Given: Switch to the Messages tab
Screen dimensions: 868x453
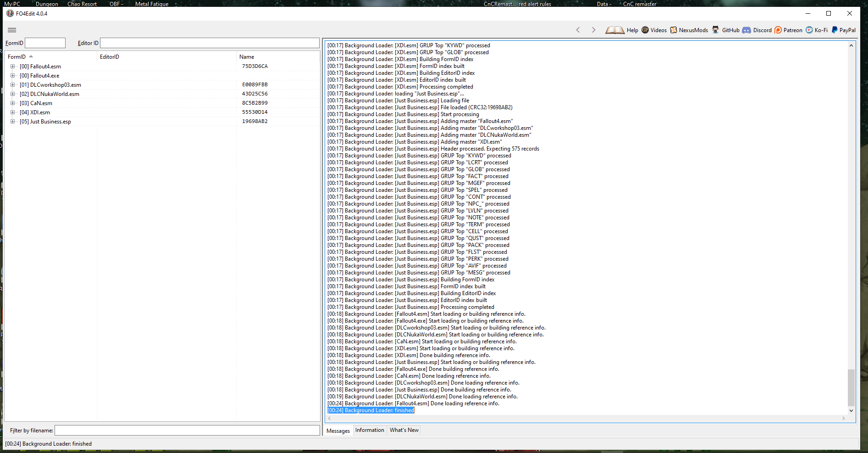Looking at the screenshot, I should (338, 431).
